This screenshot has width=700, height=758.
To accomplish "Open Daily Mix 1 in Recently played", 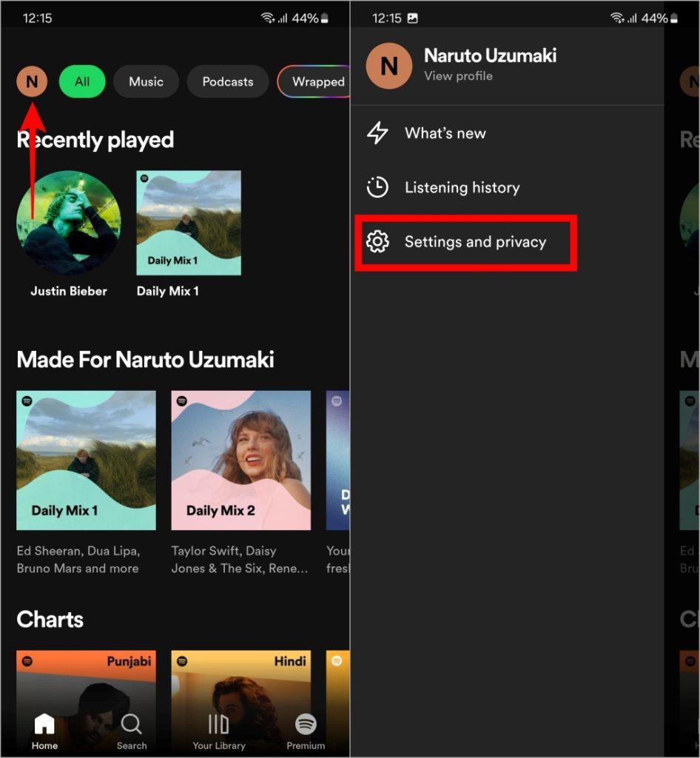I will coord(189,223).
